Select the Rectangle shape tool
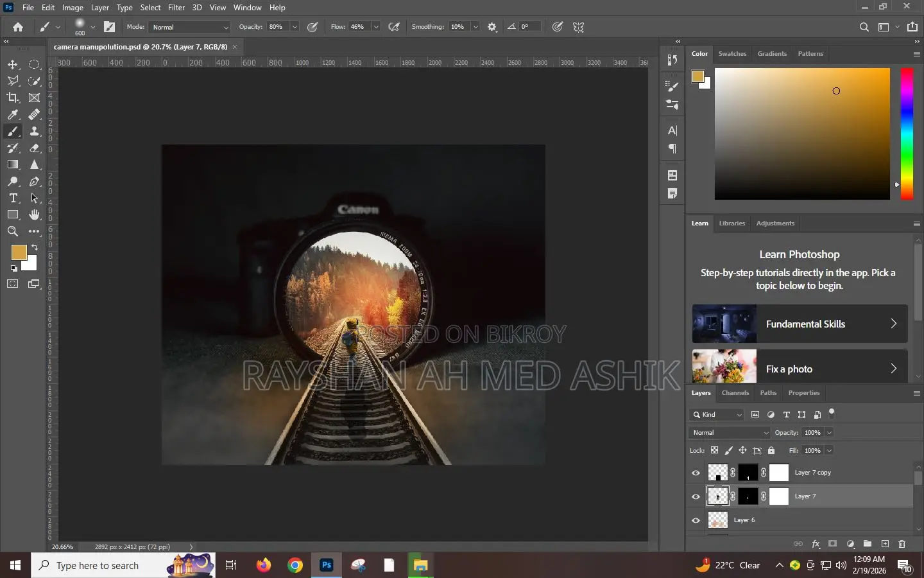 coord(13,215)
